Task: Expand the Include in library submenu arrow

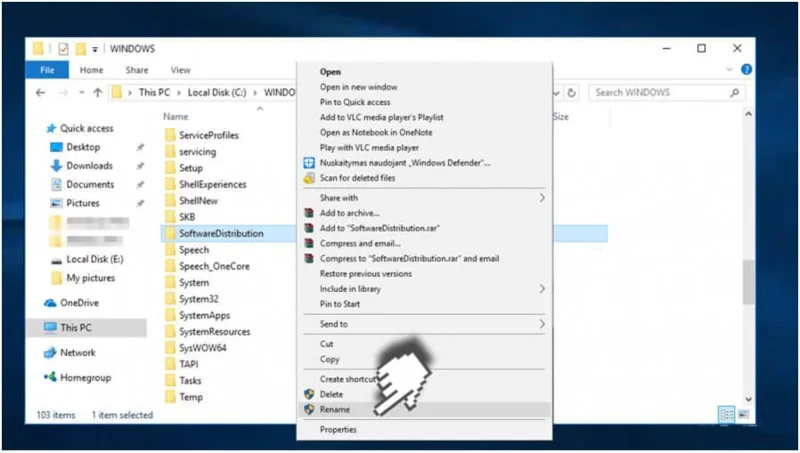Action: (x=542, y=289)
